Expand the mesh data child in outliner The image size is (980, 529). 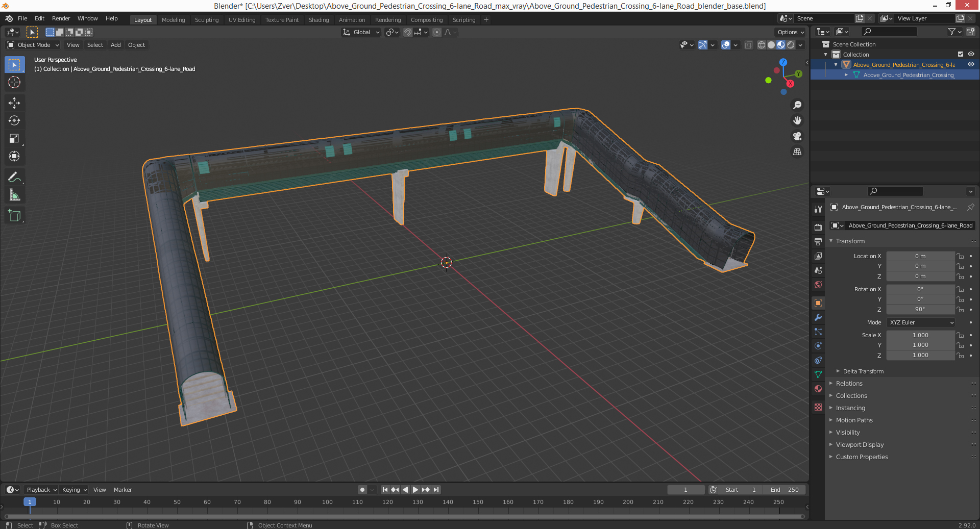point(846,75)
